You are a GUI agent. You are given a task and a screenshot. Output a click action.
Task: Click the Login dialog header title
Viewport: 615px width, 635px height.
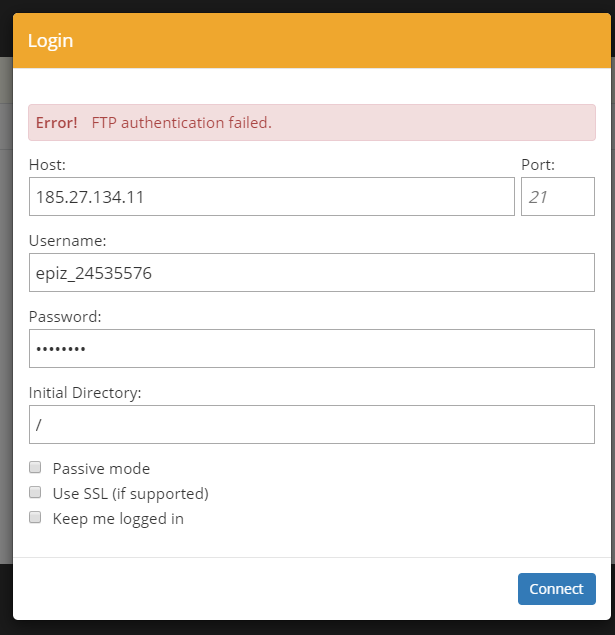pyautogui.click(x=50, y=41)
